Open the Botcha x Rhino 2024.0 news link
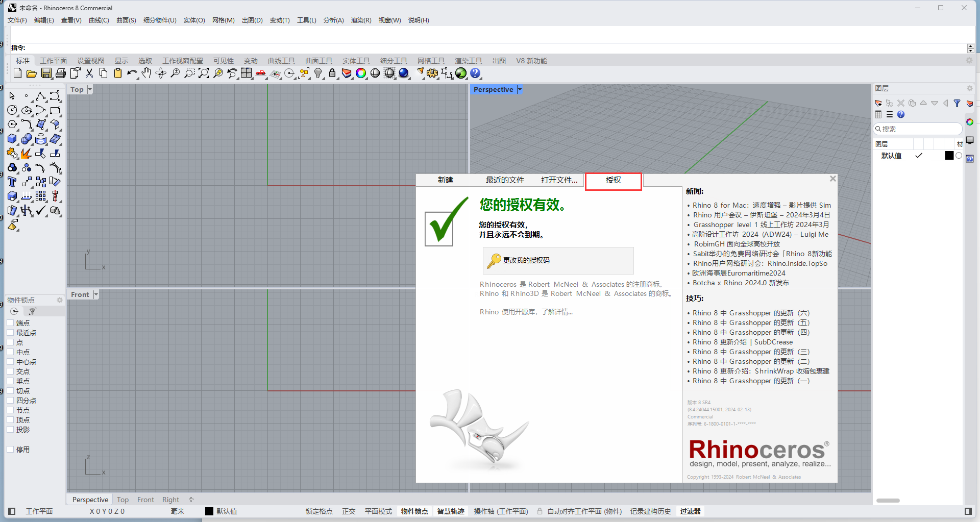980x522 pixels. tap(741, 283)
